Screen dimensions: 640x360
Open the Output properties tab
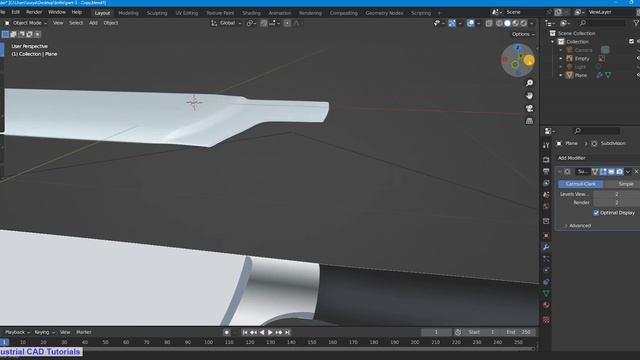coord(546,171)
